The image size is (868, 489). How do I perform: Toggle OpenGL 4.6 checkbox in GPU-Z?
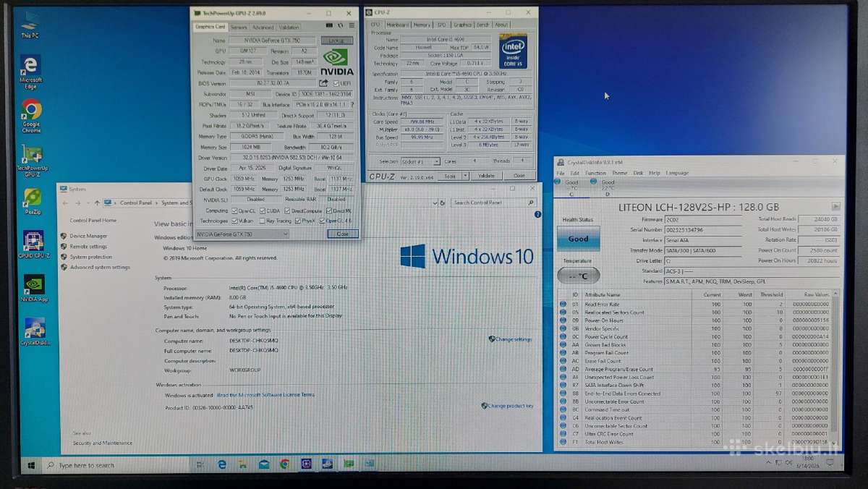[x=321, y=221]
